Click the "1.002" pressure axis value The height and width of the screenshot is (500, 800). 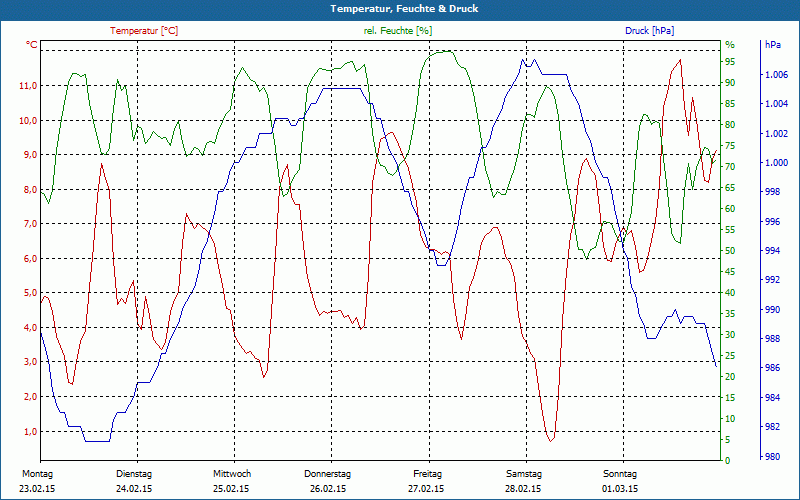[777, 134]
